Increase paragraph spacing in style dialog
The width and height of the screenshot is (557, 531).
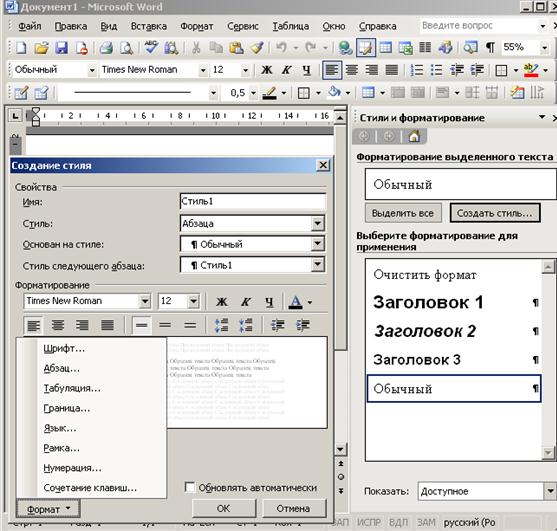[222, 325]
